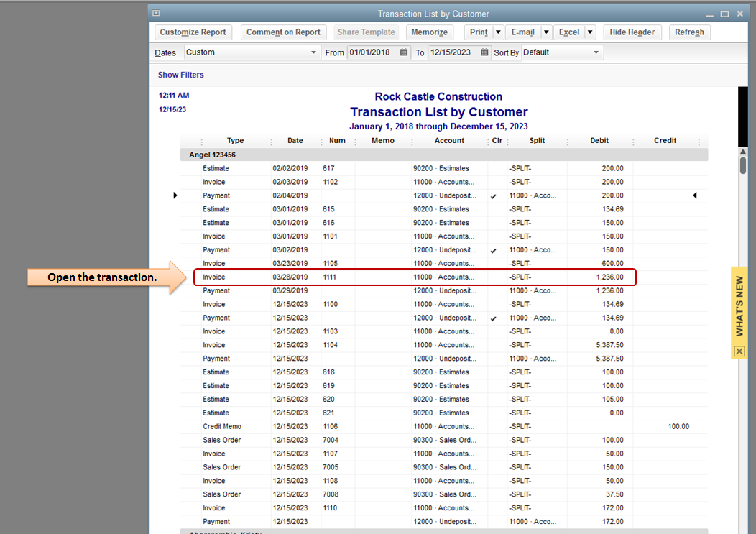Expand the E-mail dropdown arrow
Screen dimensions: 756x534
click(546, 32)
